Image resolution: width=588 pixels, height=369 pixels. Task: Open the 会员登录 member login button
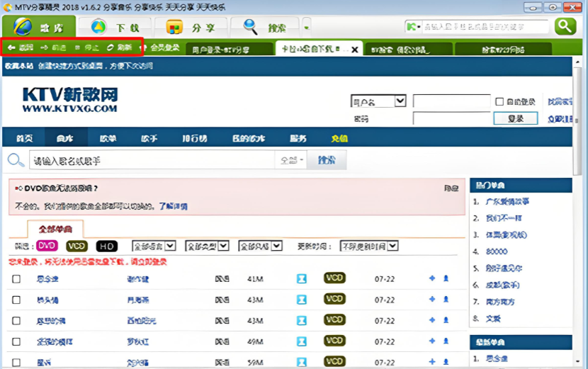click(x=161, y=47)
